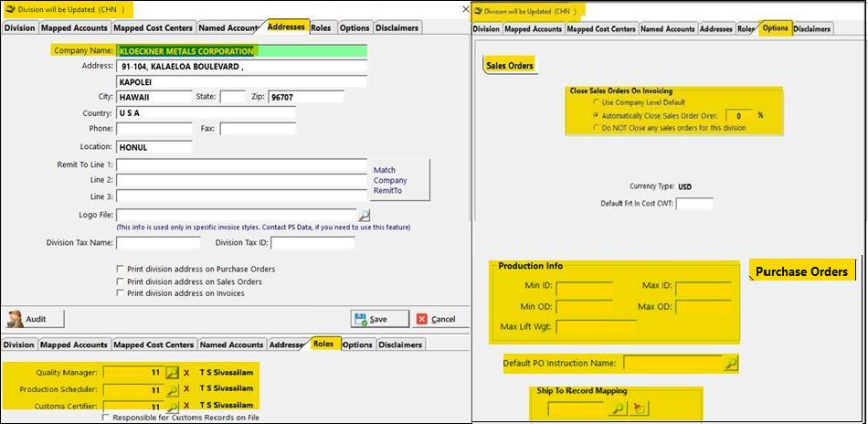This screenshot has width=868, height=424.
Task: Select Do NOT Close any sales orders
Action: (596, 128)
